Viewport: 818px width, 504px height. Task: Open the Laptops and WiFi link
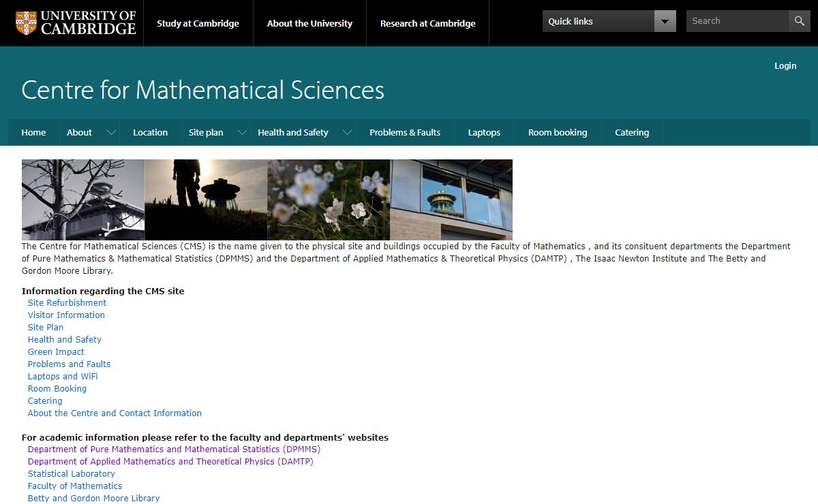click(x=63, y=377)
